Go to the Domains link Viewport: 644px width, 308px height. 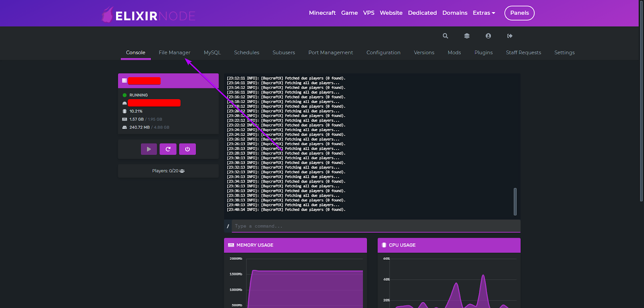click(x=455, y=13)
